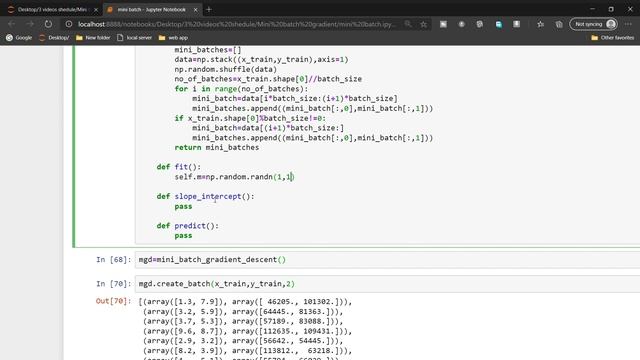Go back to the previous page

pyautogui.click(x=11, y=24)
